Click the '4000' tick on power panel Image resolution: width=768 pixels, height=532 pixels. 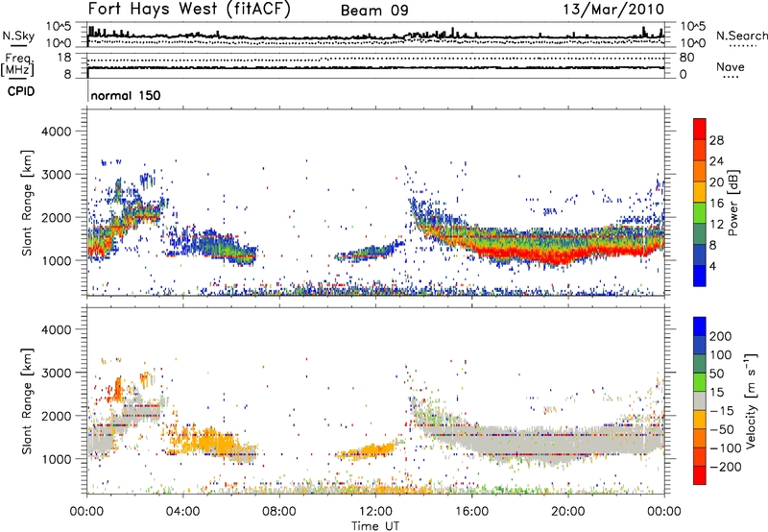[x=56, y=132]
